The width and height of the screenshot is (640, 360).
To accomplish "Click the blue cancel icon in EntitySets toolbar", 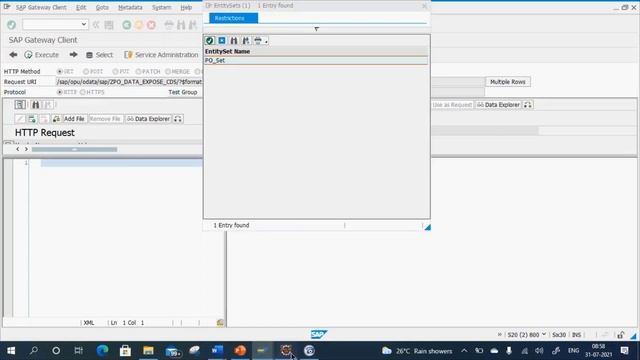I will (x=222, y=40).
